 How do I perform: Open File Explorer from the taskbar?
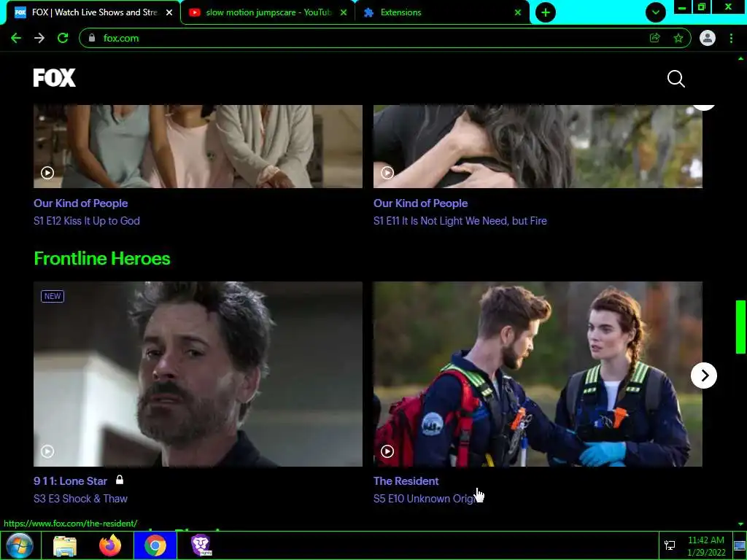65,545
